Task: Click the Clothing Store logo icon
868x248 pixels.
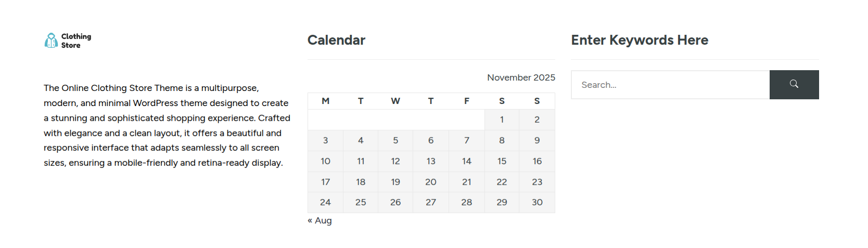Action: click(51, 41)
